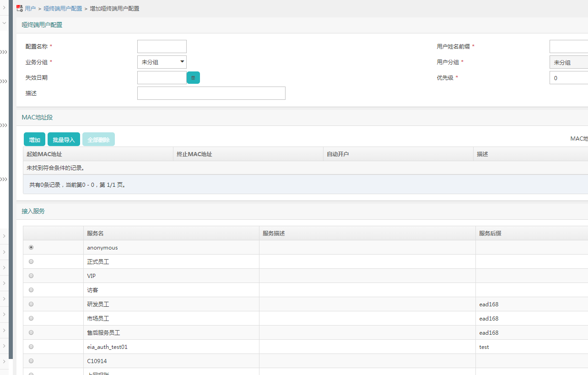
Task: Sort by the 终止MAC地址 column header
Action: 248,154
